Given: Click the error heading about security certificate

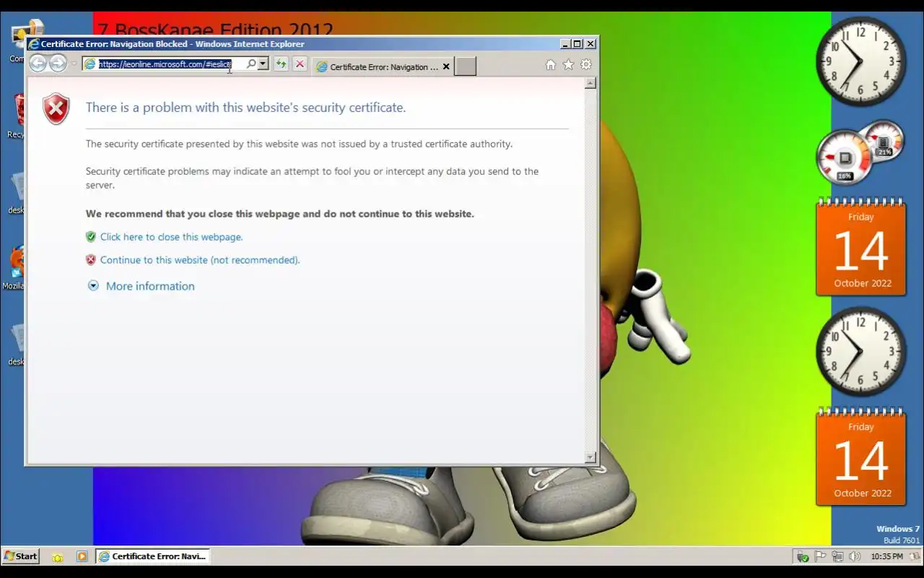Looking at the screenshot, I should point(245,108).
